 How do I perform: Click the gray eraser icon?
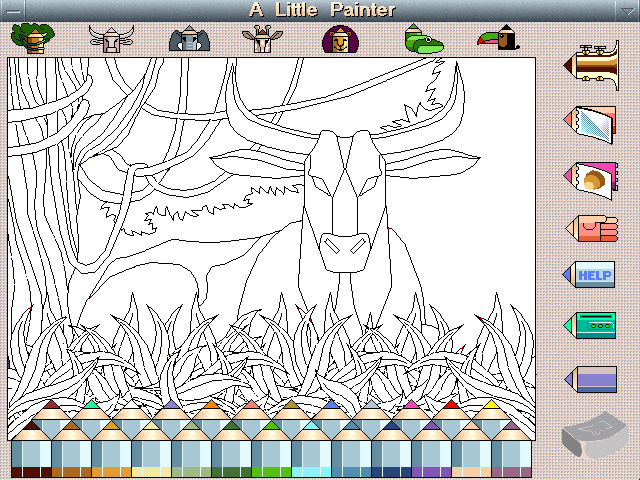tap(595, 436)
